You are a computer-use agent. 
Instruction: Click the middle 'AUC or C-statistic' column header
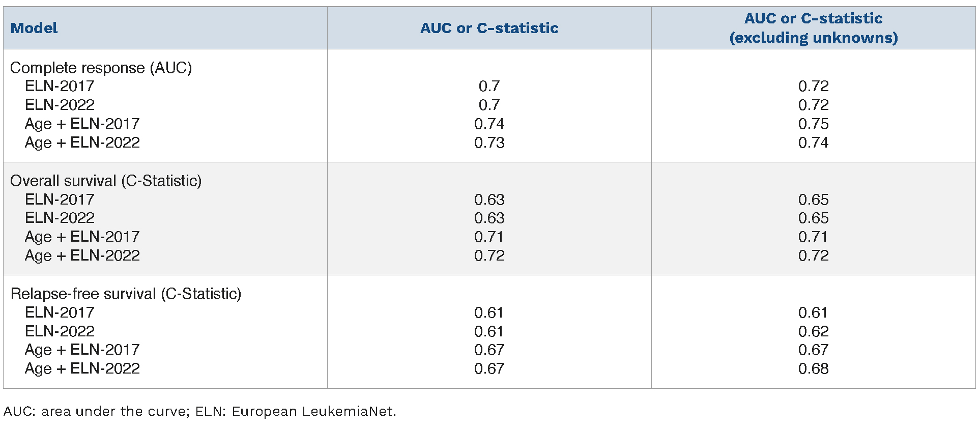pyautogui.click(x=489, y=28)
